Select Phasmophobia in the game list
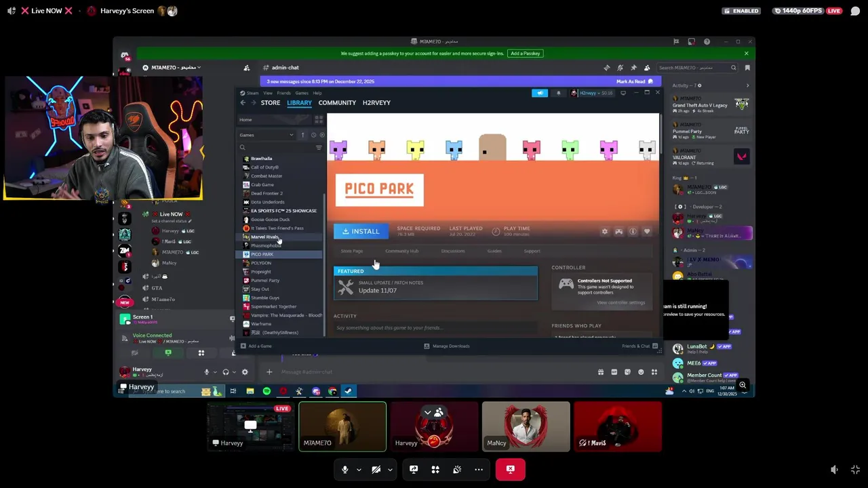Screen dimensions: 868x488 coord(265,245)
